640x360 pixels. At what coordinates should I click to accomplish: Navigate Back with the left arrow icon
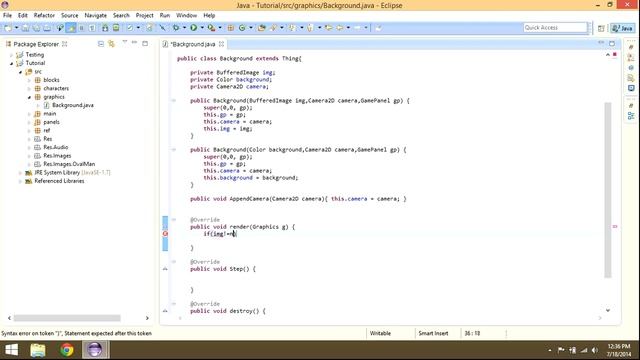click(340, 28)
